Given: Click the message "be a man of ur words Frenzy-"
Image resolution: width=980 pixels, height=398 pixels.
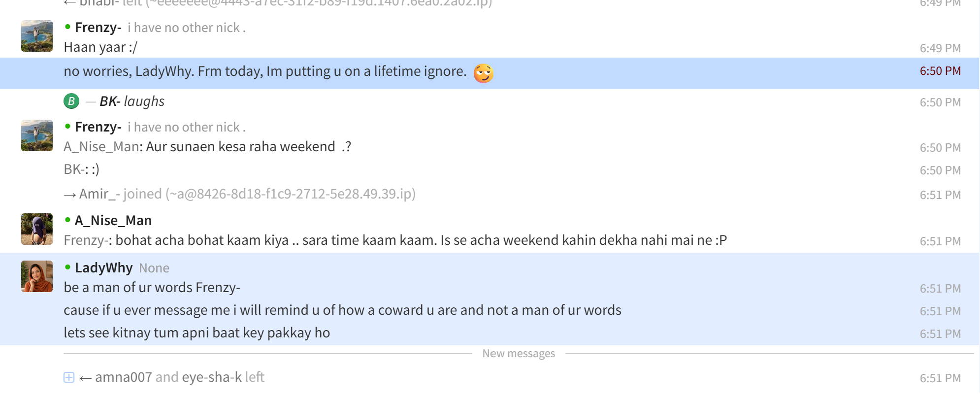Looking at the screenshot, I should point(152,287).
